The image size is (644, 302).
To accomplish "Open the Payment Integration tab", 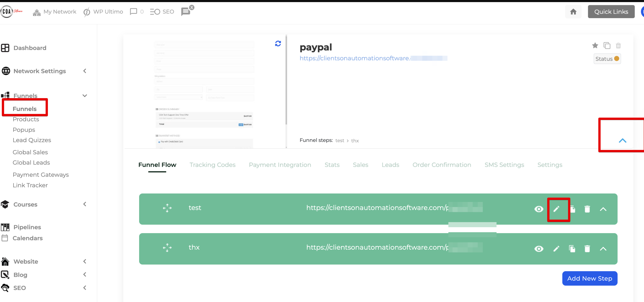I will [x=280, y=165].
